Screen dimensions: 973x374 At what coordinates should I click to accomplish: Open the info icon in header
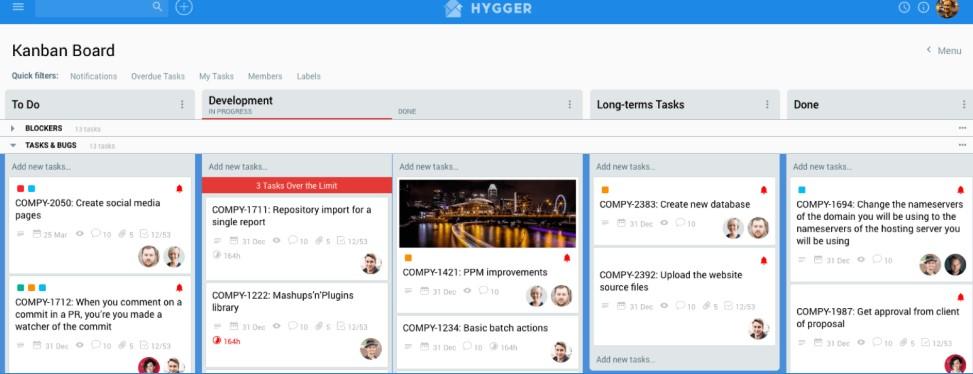(923, 7)
